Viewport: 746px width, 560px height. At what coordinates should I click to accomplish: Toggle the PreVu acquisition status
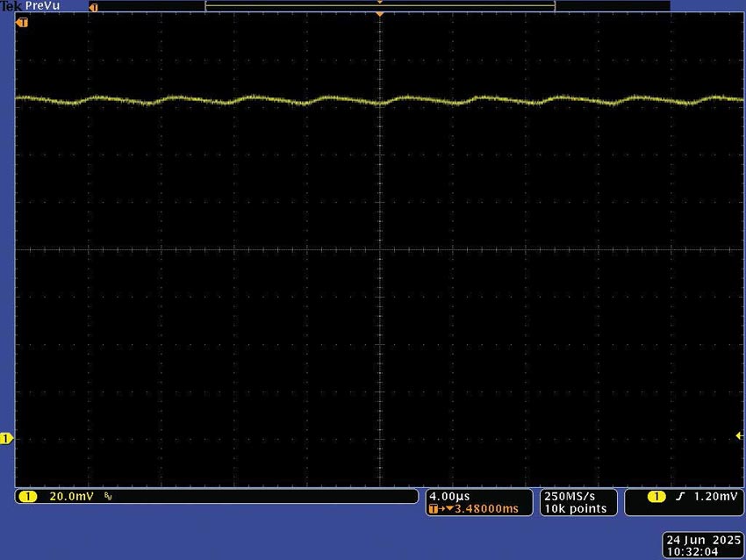[x=41, y=5]
